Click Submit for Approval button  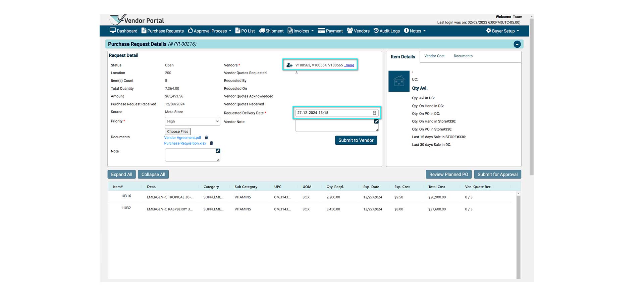pyautogui.click(x=497, y=175)
